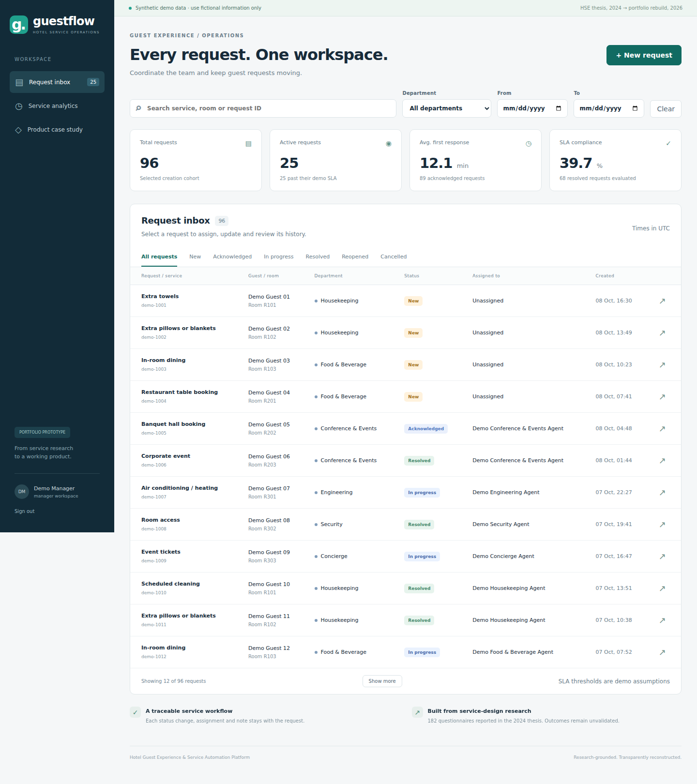Select the All requests tab
Screen dimensions: 697x784
point(159,257)
